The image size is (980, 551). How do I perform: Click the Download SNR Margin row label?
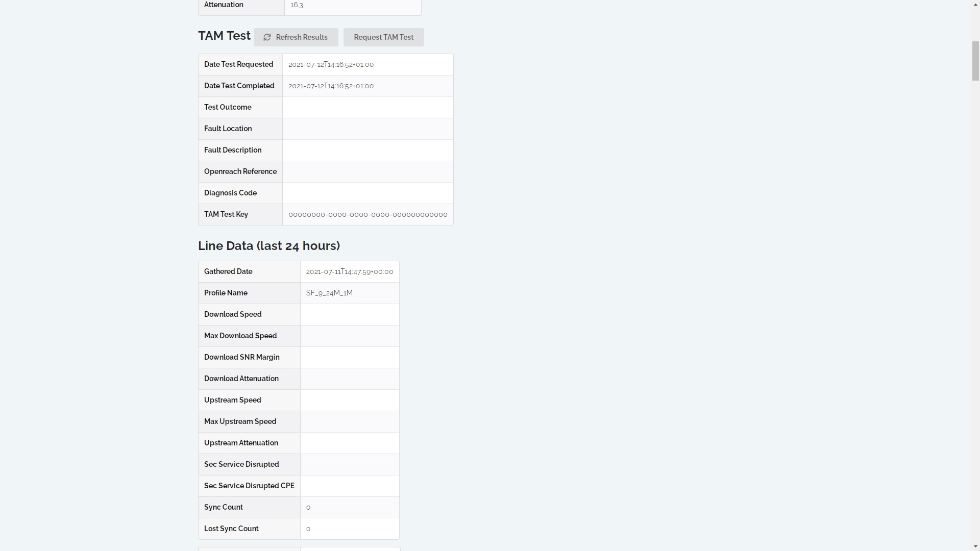[x=241, y=358]
